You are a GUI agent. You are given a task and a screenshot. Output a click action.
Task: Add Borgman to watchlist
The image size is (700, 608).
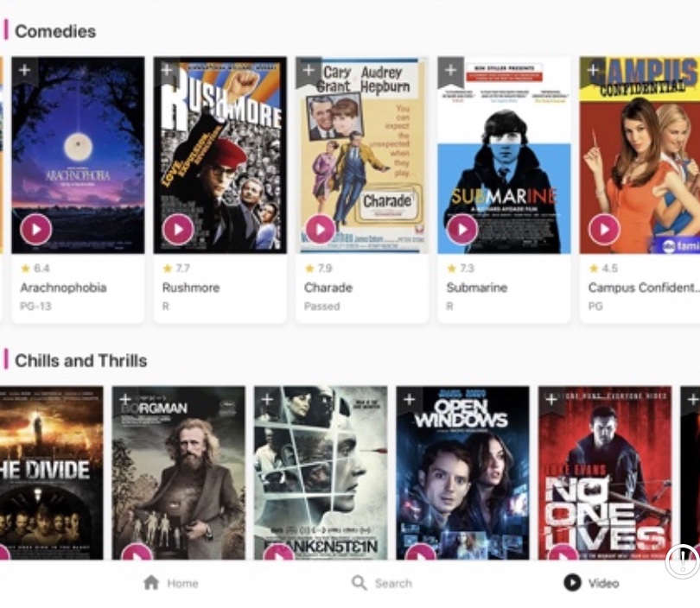click(x=125, y=399)
